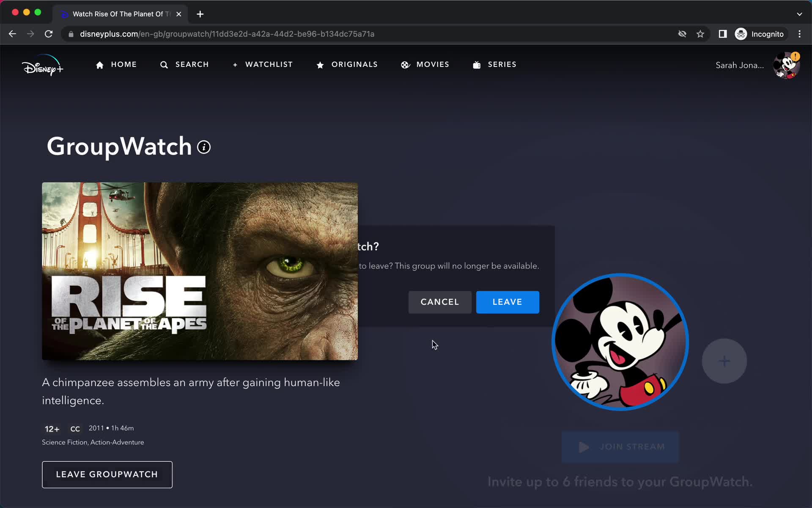Bookmark this page with the star icon
The height and width of the screenshot is (508, 812).
pos(700,34)
